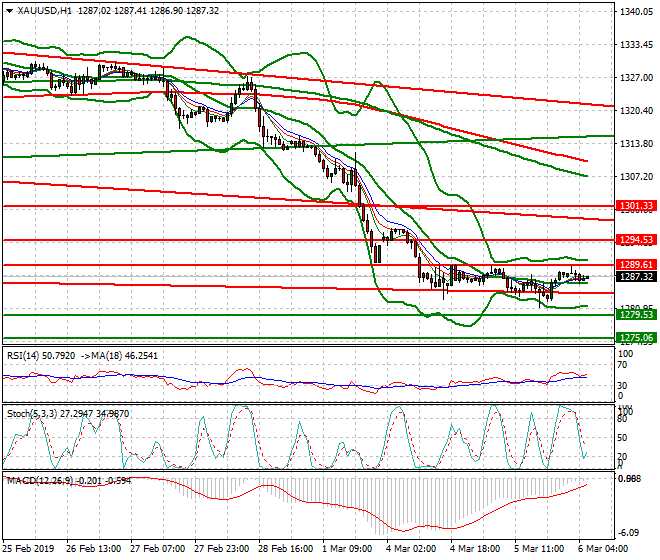Click the 1294.53 red price label

pos(636,240)
